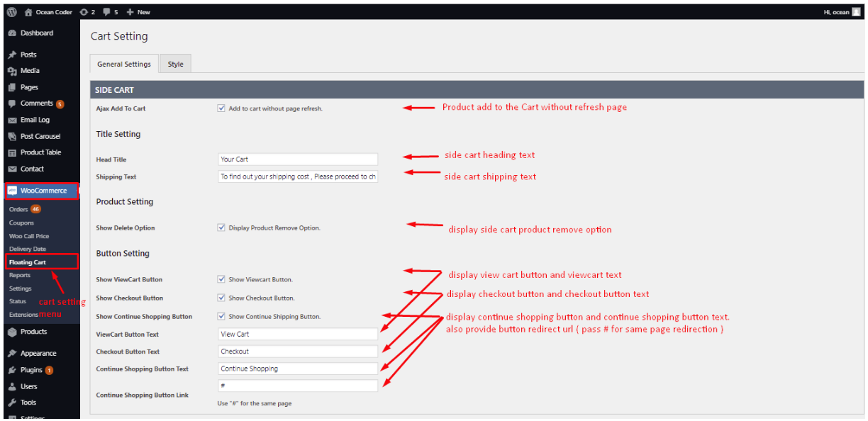
Task: Click the Appearance paintbrush icon
Action: [12, 354]
